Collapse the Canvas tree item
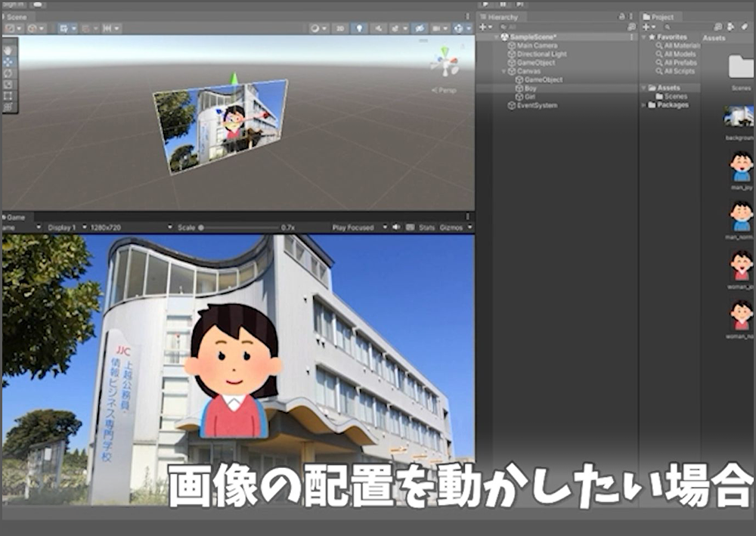Image resolution: width=756 pixels, height=536 pixels. point(505,71)
